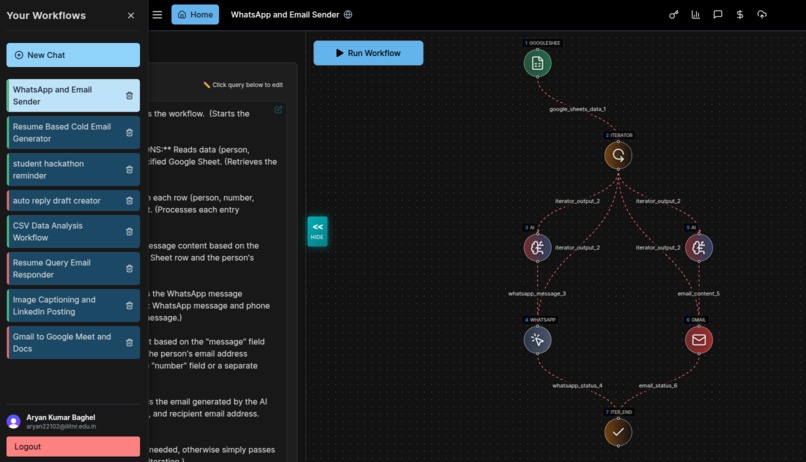The width and height of the screenshot is (806, 462).
Task: Select the WhatsApp node
Action: coord(537,340)
